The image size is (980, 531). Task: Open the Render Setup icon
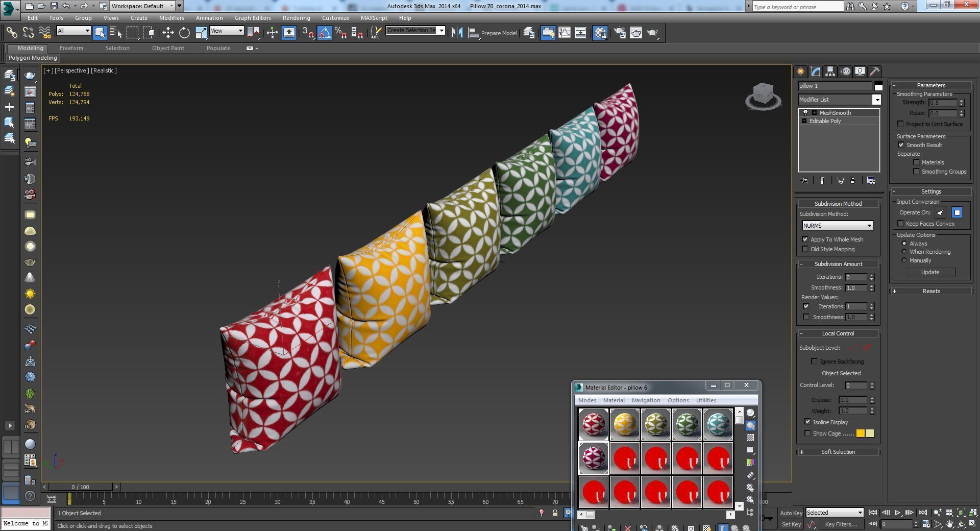[620, 33]
